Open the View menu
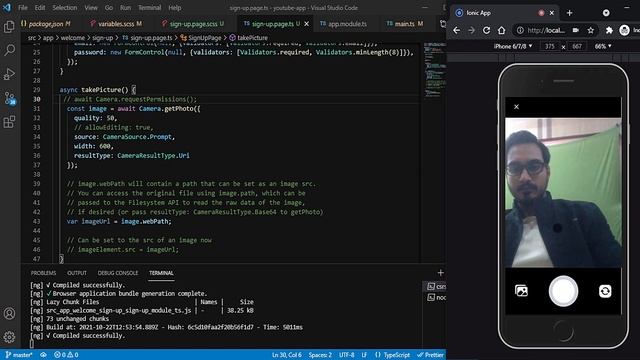640x360 pixels. (91, 8)
